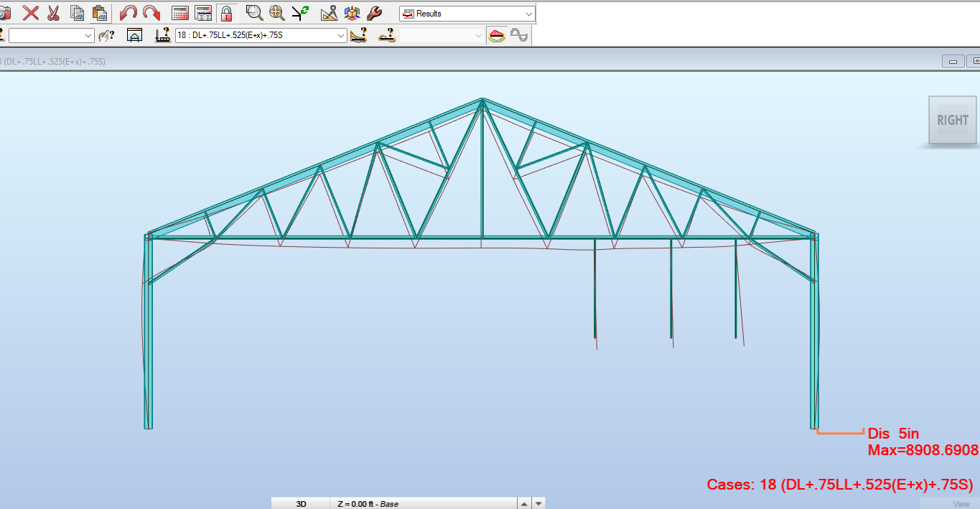Start calculations with the calculator icon

pyautogui.click(x=180, y=13)
